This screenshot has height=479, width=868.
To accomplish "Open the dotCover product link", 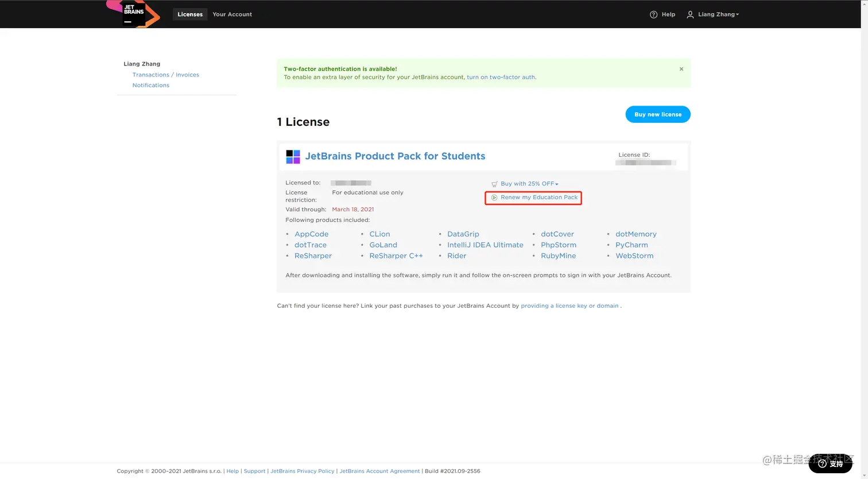I will coord(557,234).
